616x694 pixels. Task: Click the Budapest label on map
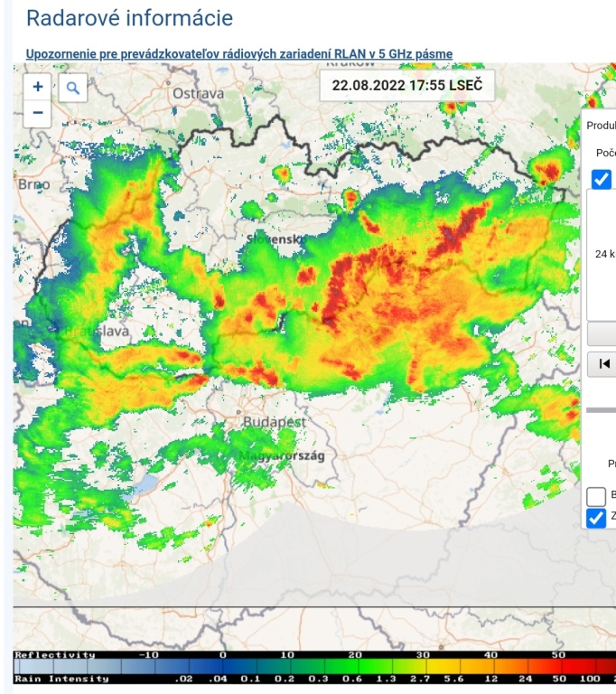[275, 422]
